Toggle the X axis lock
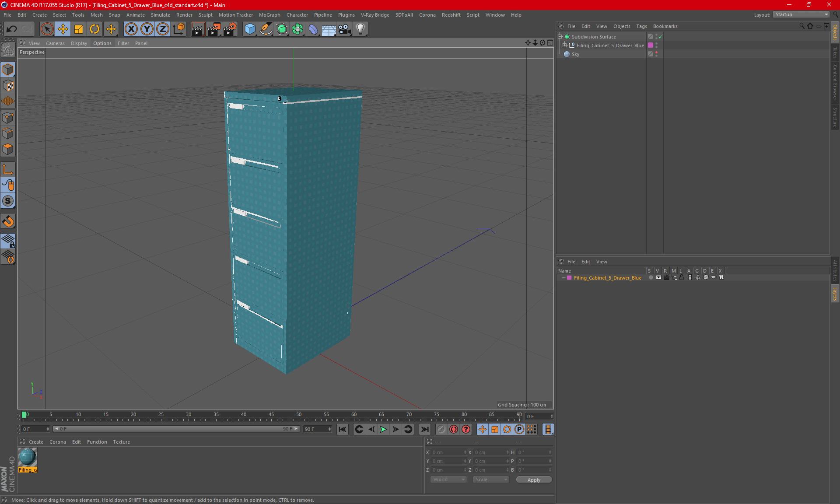Viewport: 840px width, 504px height. coord(131,29)
